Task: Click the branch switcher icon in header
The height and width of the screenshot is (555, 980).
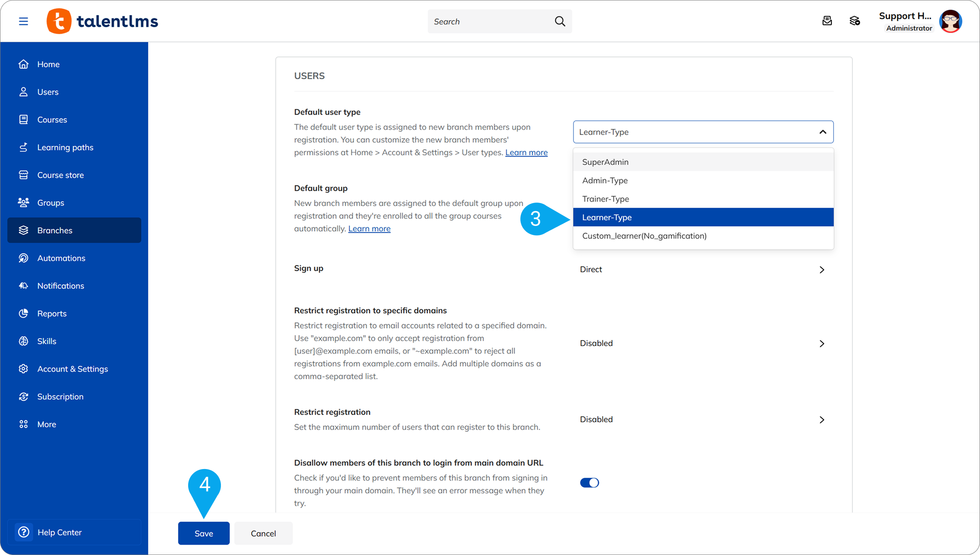Action: point(854,21)
